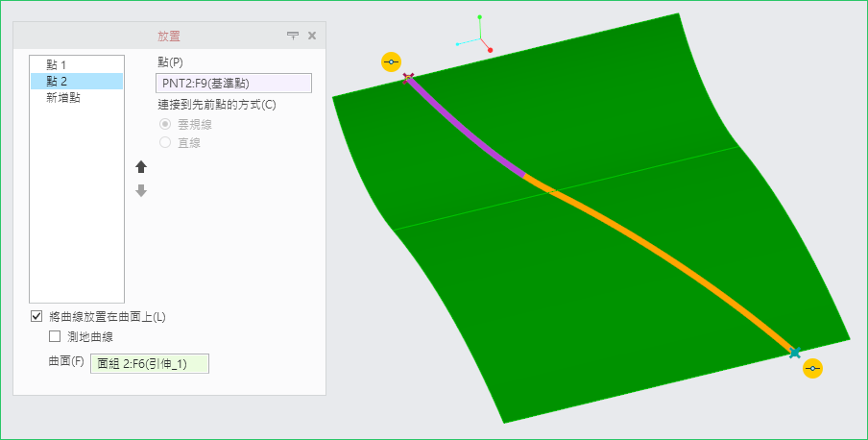
Task: Select the red start point marker on the curve
Action: 408,78
